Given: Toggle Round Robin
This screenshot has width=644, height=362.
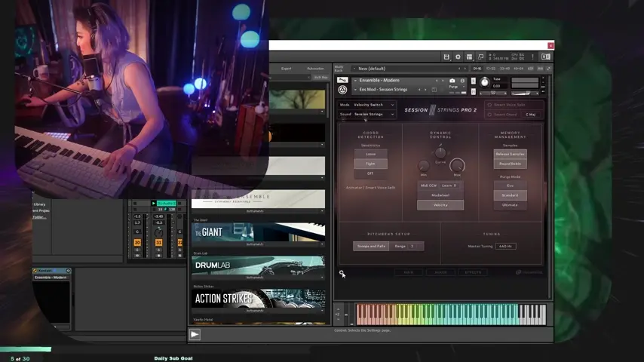Looking at the screenshot, I should pos(510,164).
